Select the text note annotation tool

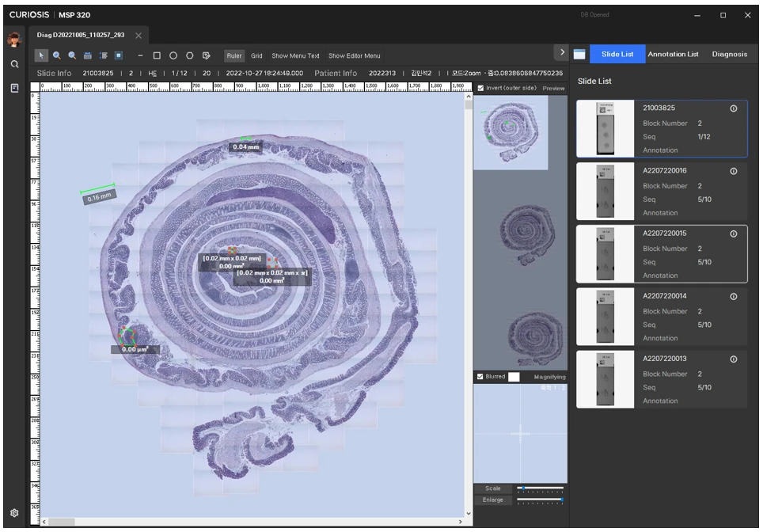pos(207,55)
